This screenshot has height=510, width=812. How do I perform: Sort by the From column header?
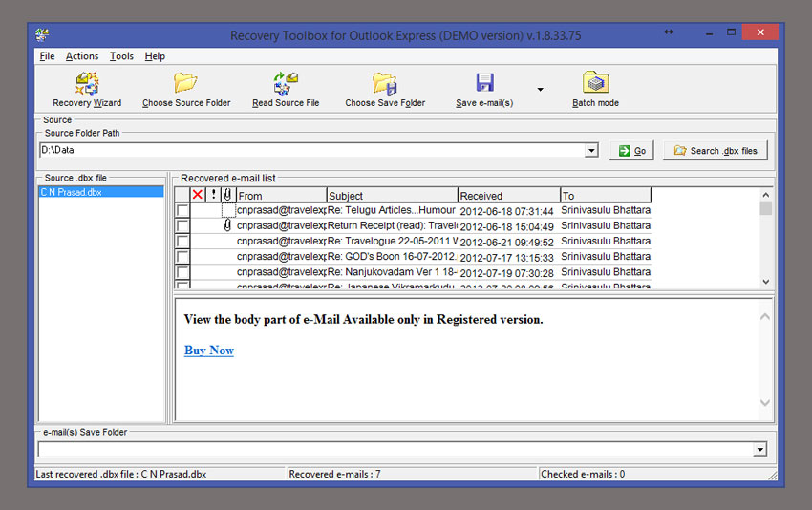pos(281,195)
